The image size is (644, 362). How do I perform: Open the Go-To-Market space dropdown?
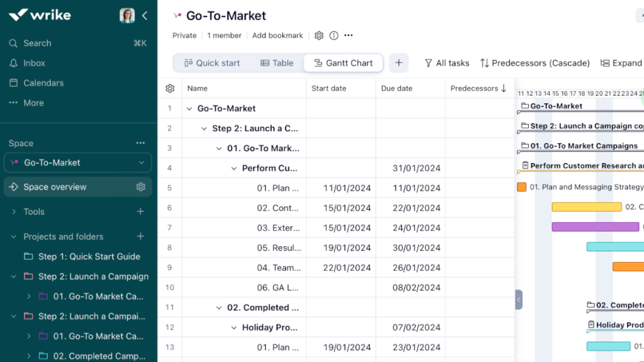pyautogui.click(x=77, y=162)
